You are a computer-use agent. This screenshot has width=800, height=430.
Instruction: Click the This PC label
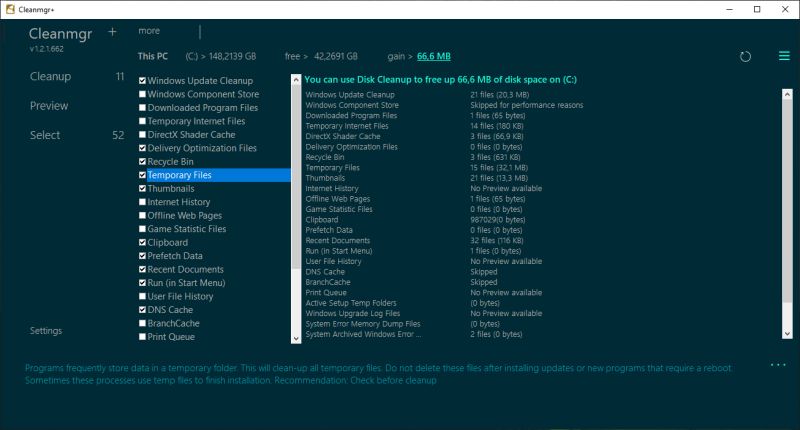point(153,56)
